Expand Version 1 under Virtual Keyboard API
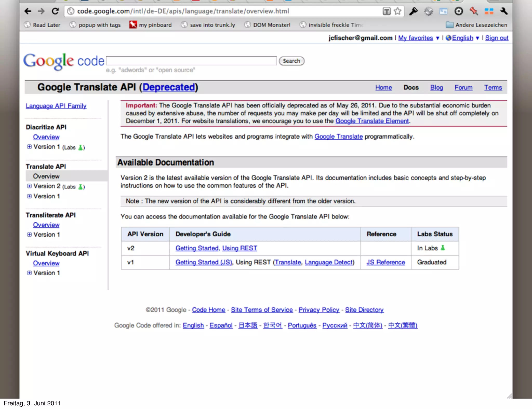 click(x=29, y=273)
